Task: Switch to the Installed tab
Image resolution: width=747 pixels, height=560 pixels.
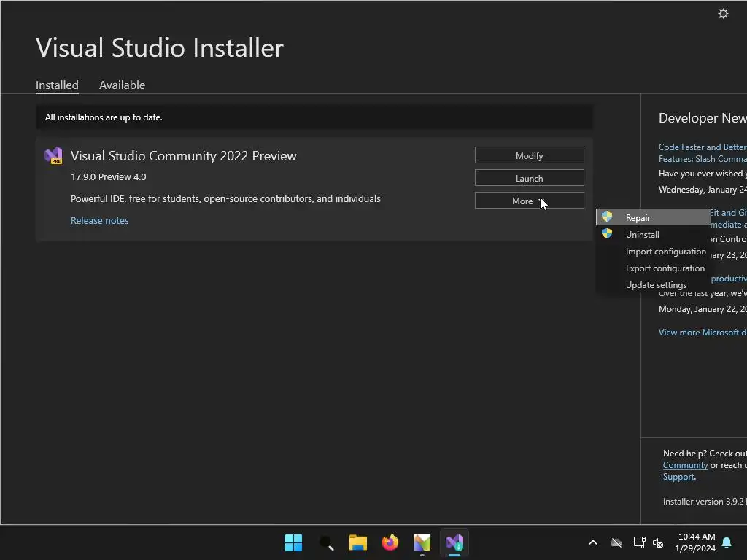Action: [x=57, y=85]
